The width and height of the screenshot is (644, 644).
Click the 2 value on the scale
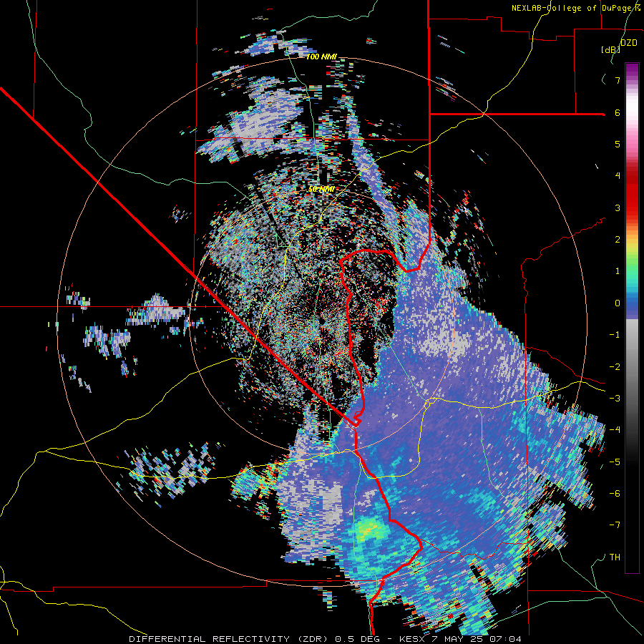pyautogui.click(x=618, y=240)
